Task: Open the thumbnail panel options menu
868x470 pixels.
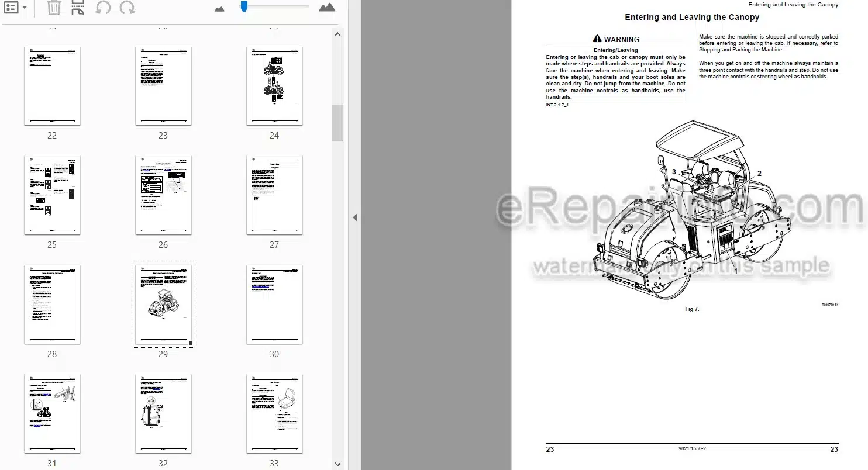Action: pos(15,8)
